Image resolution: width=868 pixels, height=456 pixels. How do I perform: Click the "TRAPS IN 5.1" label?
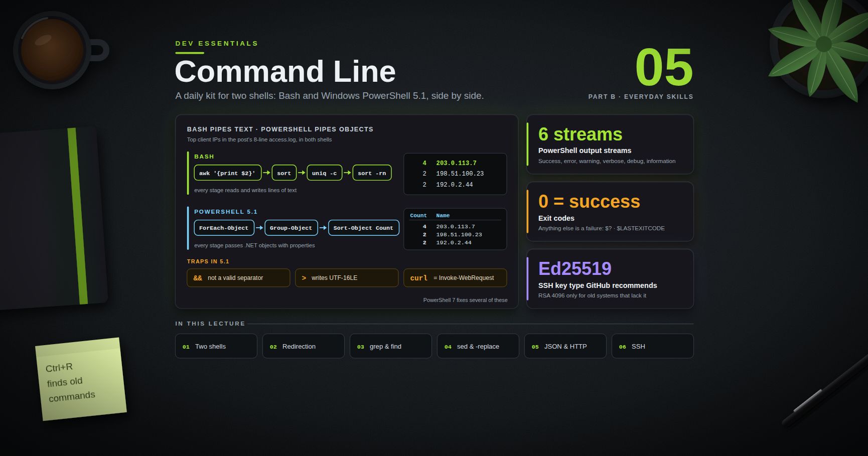208,261
